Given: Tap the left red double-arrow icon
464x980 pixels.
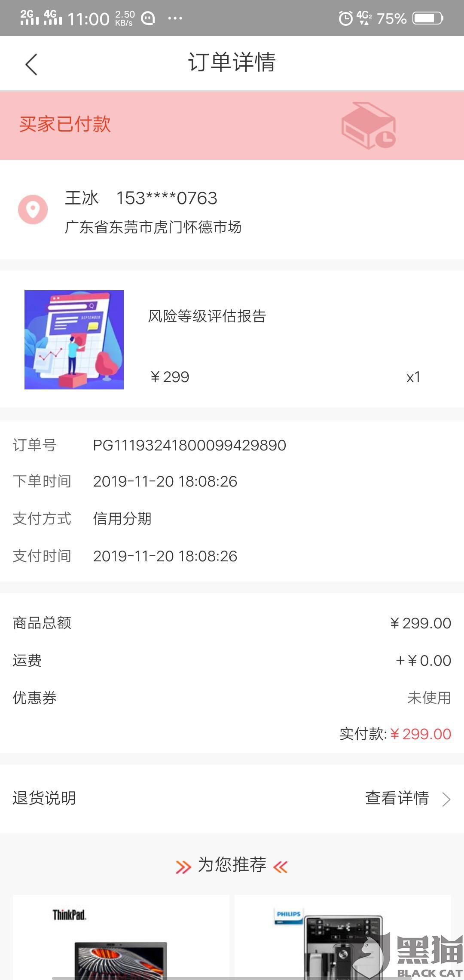Looking at the screenshot, I should 183,867.
